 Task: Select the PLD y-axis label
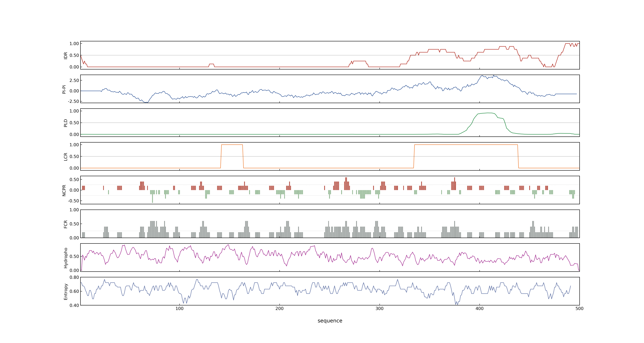66,123
